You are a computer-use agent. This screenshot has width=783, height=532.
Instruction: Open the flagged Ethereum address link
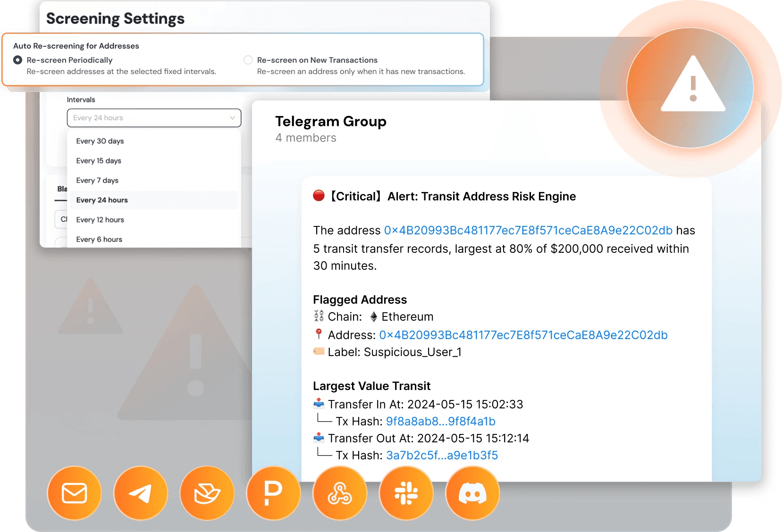(523, 335)
